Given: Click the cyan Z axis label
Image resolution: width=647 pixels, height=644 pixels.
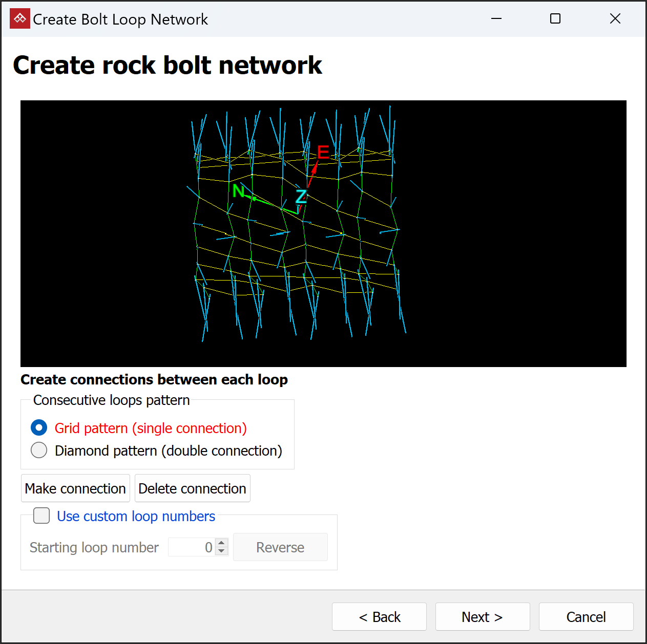Looking at the screenshot, I should 301,196.
